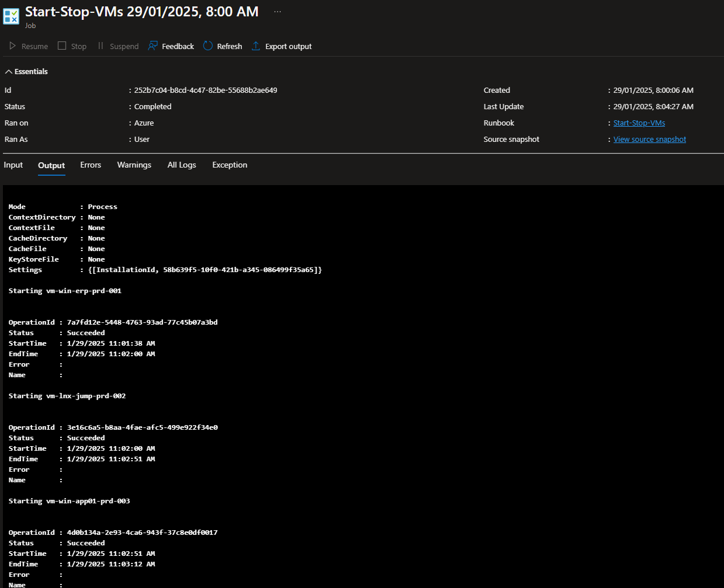Click the Export output upload icon

point(256,46)
